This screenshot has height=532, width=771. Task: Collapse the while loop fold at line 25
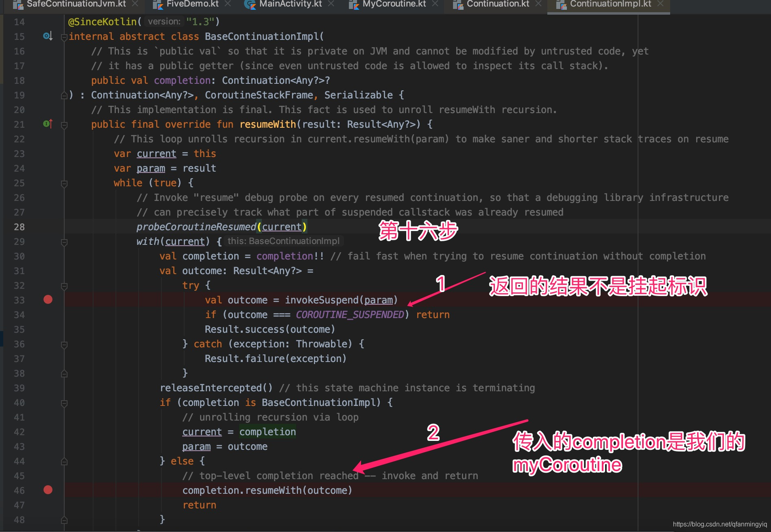click(x=64, y=184)
